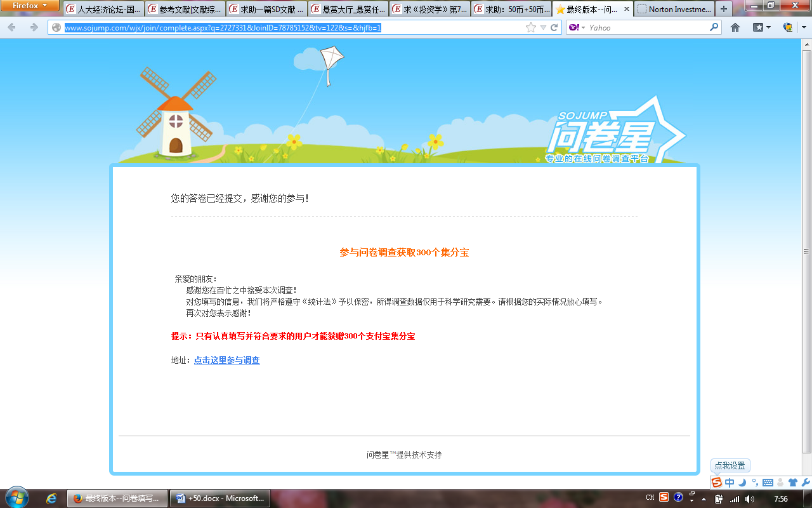Click the red 提示 notice text
Viewport: 812px width, 508px height.
tap(293, 336)
